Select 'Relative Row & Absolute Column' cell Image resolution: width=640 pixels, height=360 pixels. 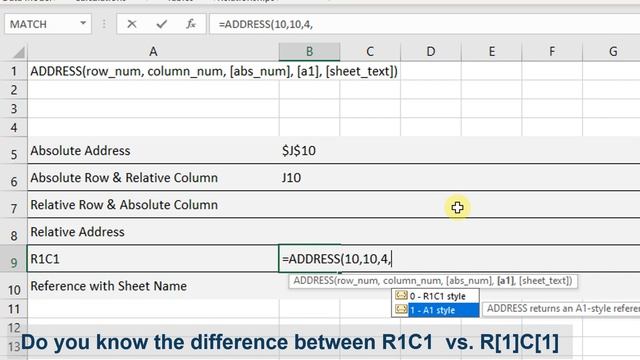(153, 204)
